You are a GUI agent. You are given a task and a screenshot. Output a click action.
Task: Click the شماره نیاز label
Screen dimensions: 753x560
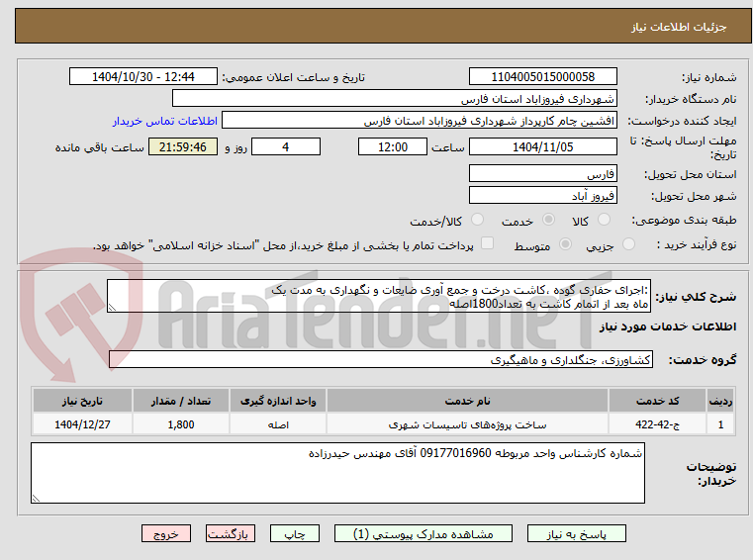[708, 77]
